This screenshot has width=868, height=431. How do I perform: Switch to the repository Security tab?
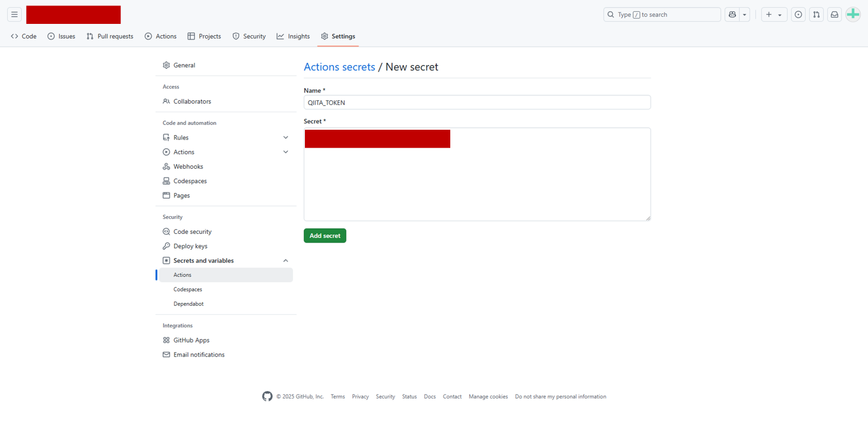[249, 36]
